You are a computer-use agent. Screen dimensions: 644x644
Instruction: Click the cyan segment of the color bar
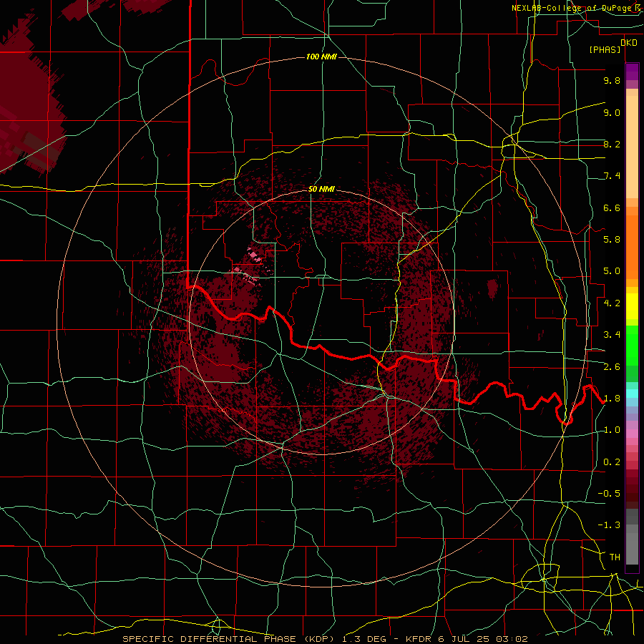point(632,394)
